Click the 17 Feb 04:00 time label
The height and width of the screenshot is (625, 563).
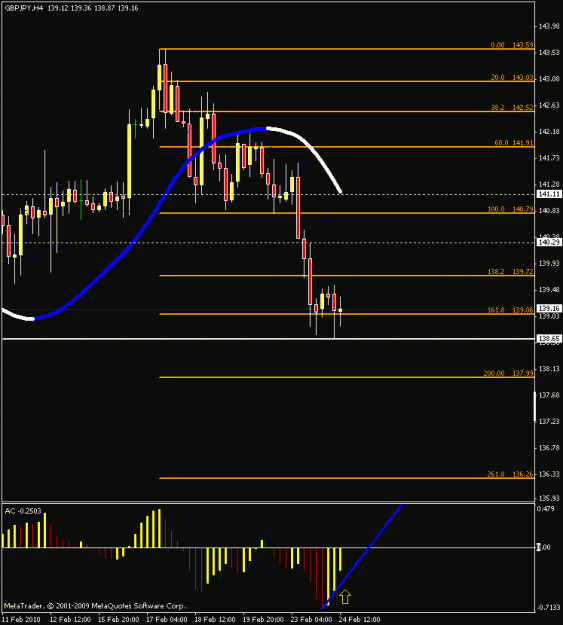point(167,619)
